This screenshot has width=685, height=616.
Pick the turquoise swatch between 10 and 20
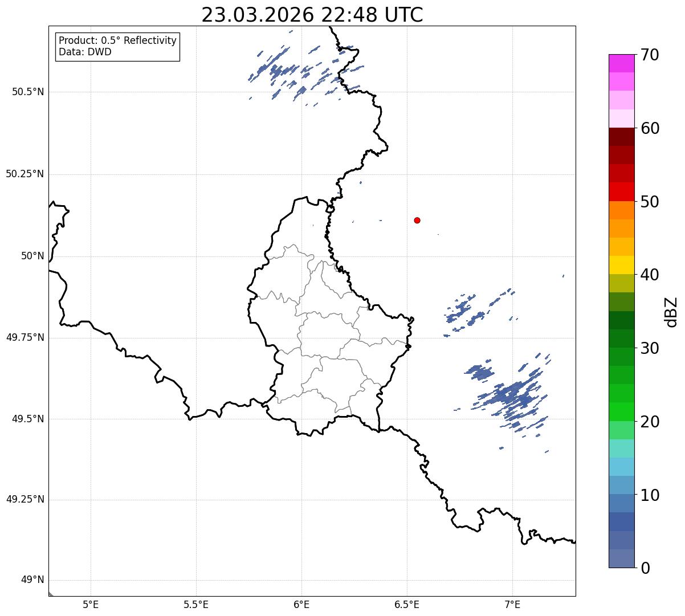[621, 448]
